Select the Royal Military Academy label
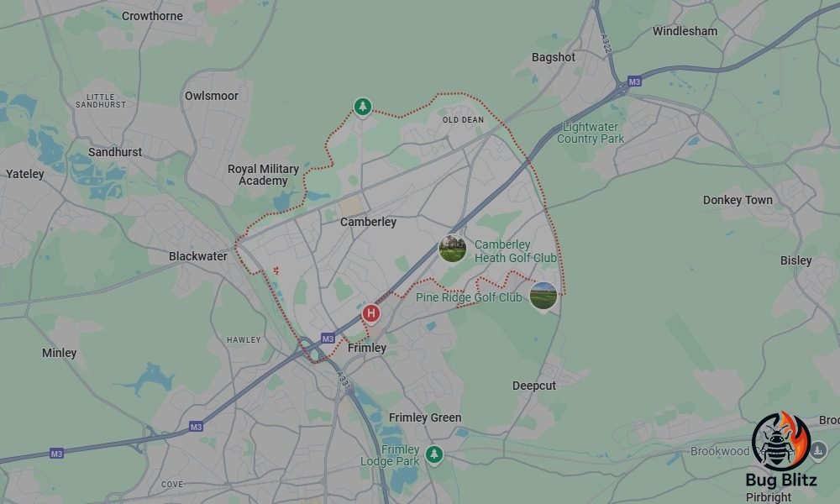This screenshot has width=840, height=504. [x=263, y=175]
